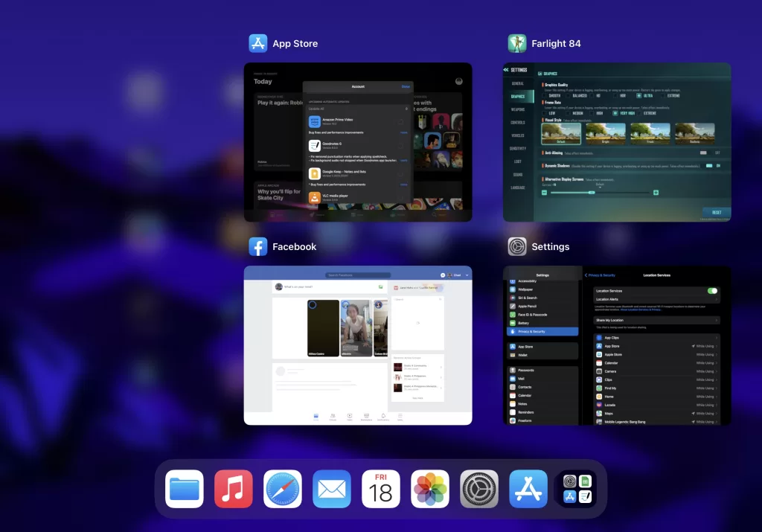The height and width of the screenshot is (532, 762).
Task: Open Location Alerts row chevron
Action: [x=716, y=299]
